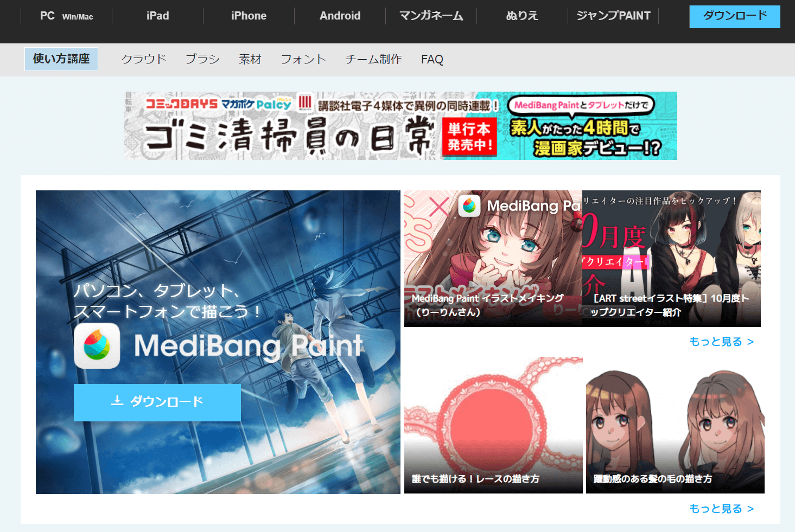795x532 pixels.
Task: Click the top-right ダウンロード button
Action: pos(735,17)
